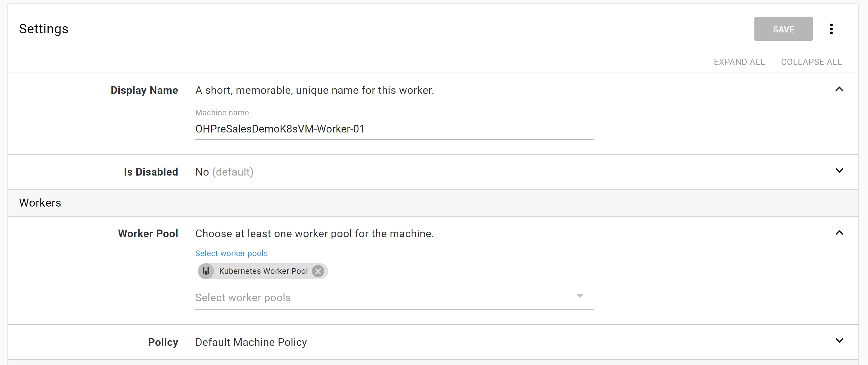Open the Select worker pools dropdown arrow
Image resolution: width=868 pixels, height=365 pixels.
tap(579, 296)
